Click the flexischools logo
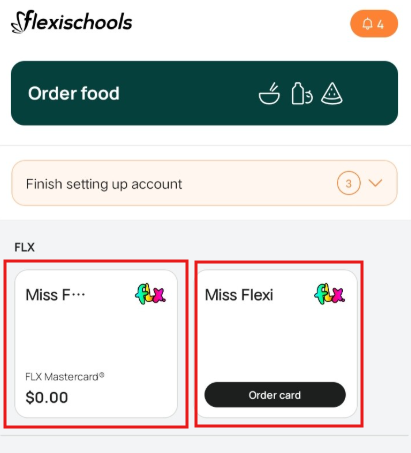Screen dimensions: 411x453 pos(72,22)
